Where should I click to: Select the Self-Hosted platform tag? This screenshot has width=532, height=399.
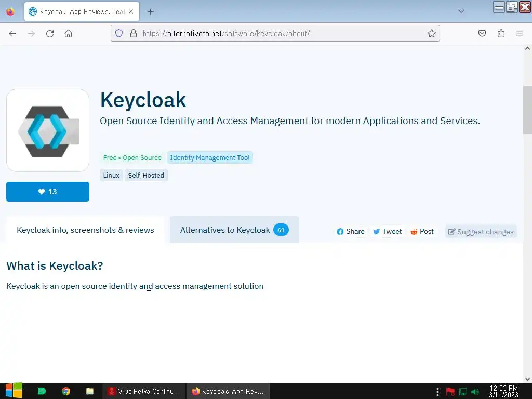pos(146,176)
